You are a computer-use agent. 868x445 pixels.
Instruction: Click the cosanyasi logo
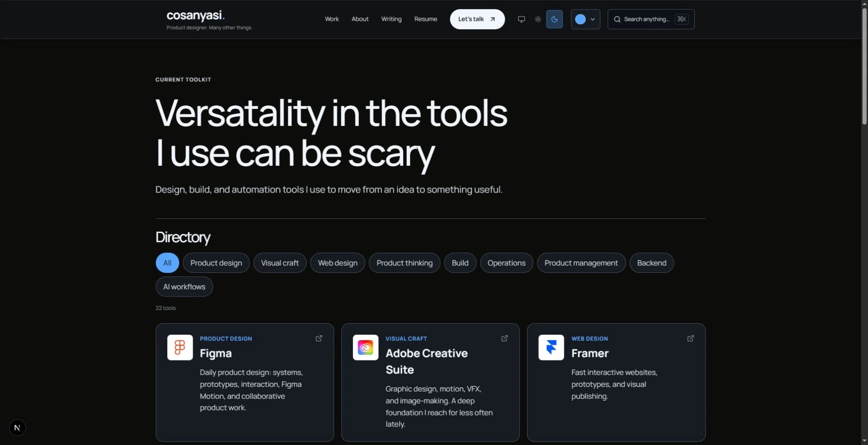pos(195,15)
